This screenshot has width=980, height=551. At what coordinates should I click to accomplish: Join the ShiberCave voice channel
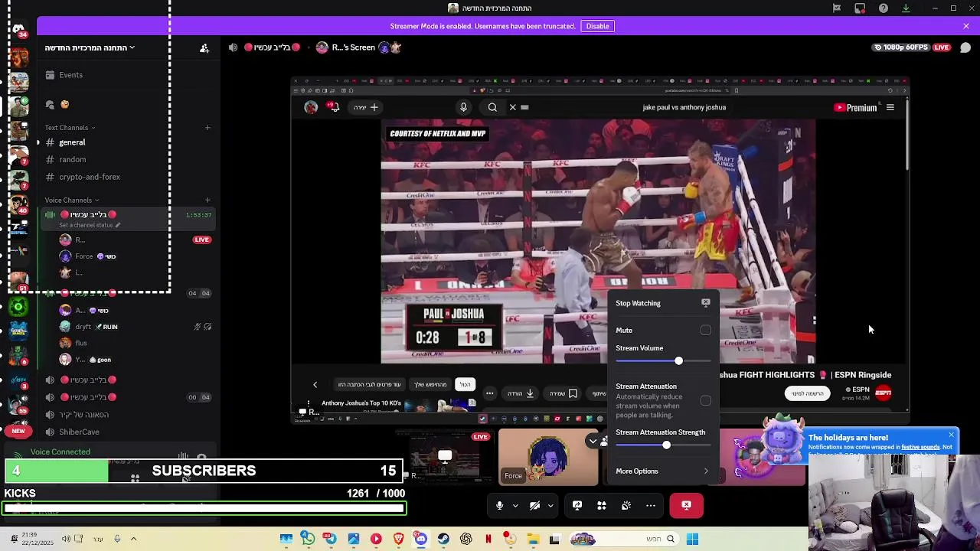(x=79, y=432)
